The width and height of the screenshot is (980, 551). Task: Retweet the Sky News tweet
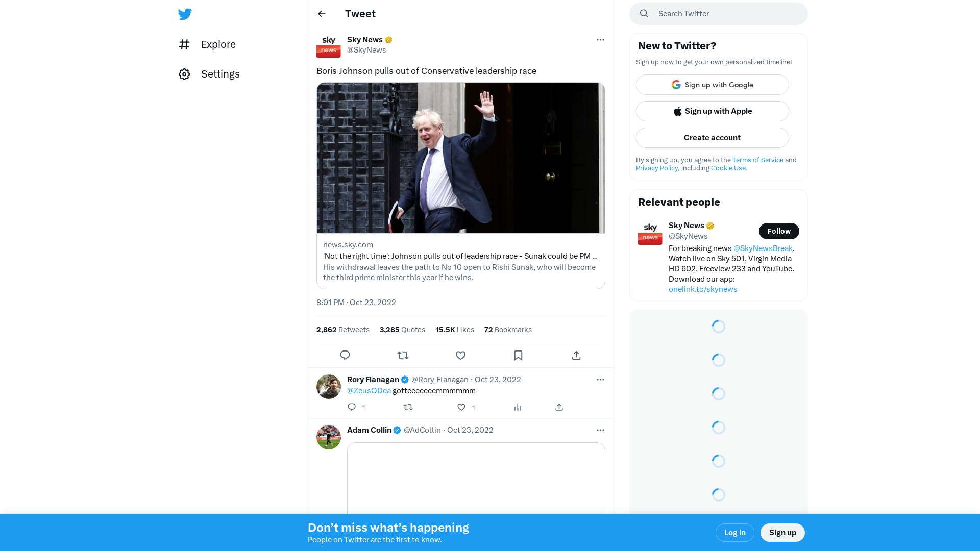tap(403, 355)
